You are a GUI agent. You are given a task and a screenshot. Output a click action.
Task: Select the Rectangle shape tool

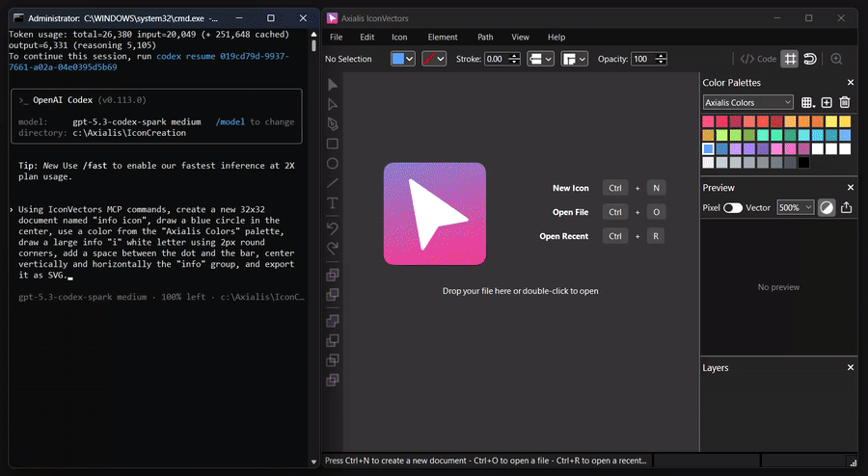pos(333,144)
